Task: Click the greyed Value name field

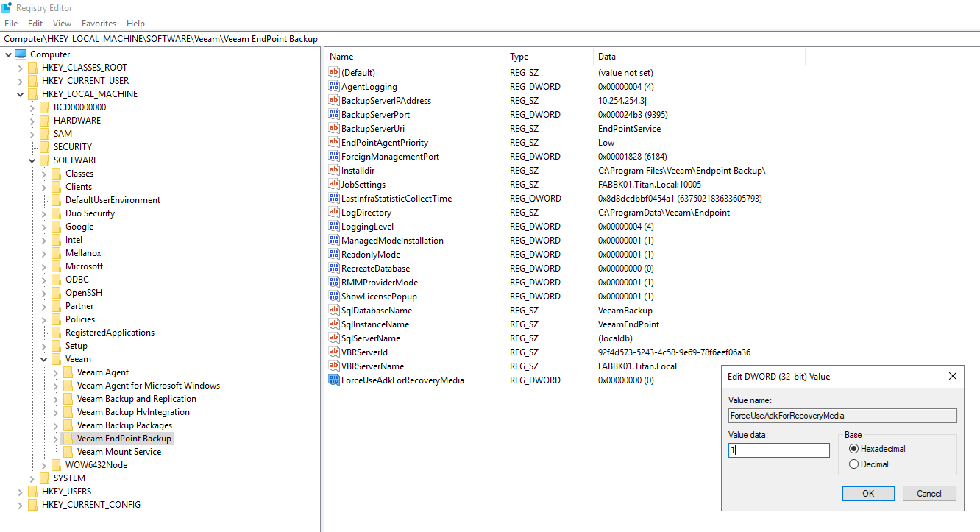Action: [x=842, y=416]
